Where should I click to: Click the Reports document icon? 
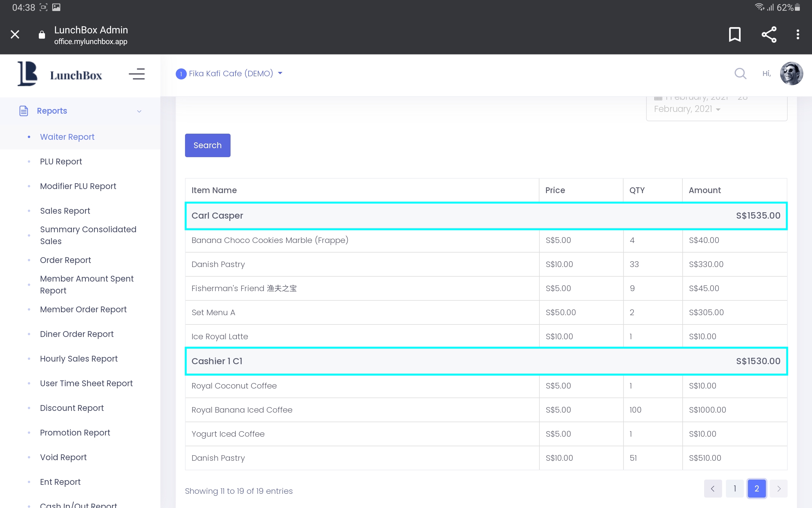click(x=23, y=110)
